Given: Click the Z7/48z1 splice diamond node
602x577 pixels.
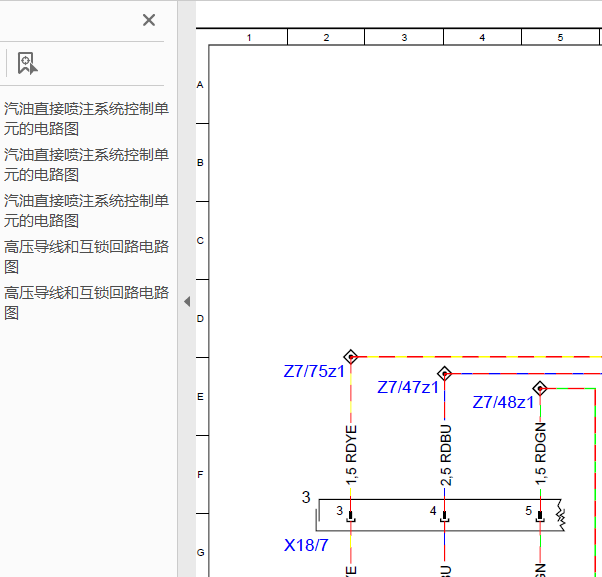Looking at the screenshot, I should coord(540,389).
